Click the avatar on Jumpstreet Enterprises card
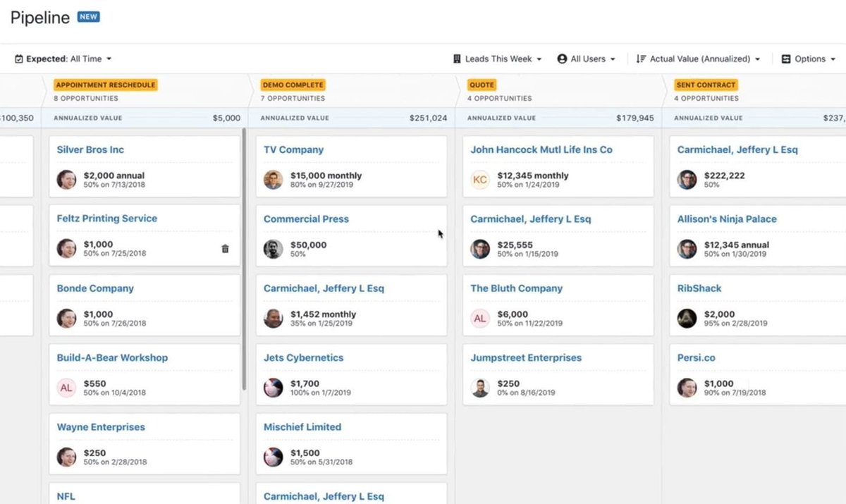The height and width of the screenshot is (504, 846). pyautogui.click(x=480, y=388)
